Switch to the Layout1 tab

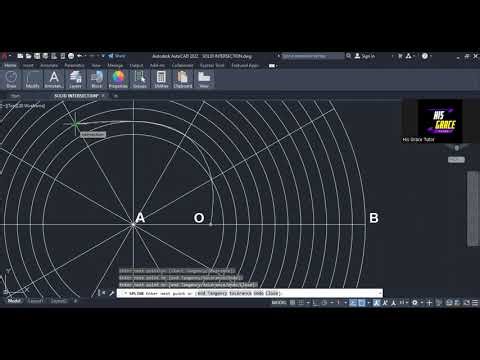click(x=35, y=301)
